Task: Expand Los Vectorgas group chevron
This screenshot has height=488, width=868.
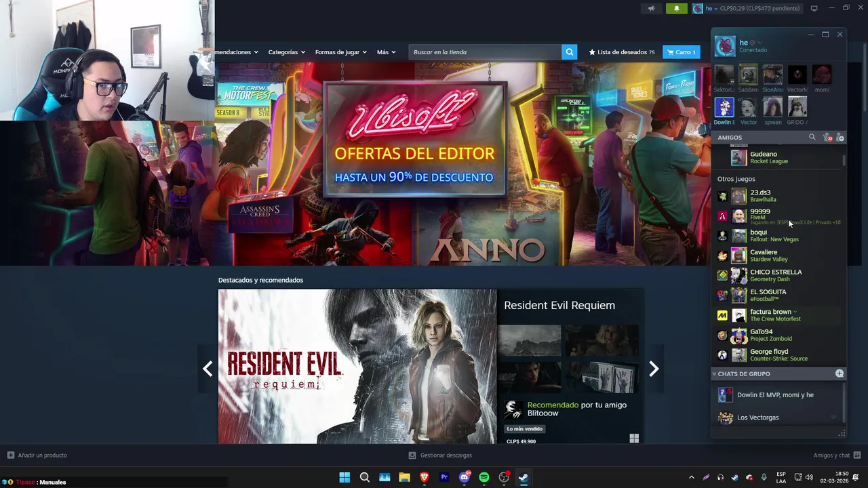Action: (833, 418)
